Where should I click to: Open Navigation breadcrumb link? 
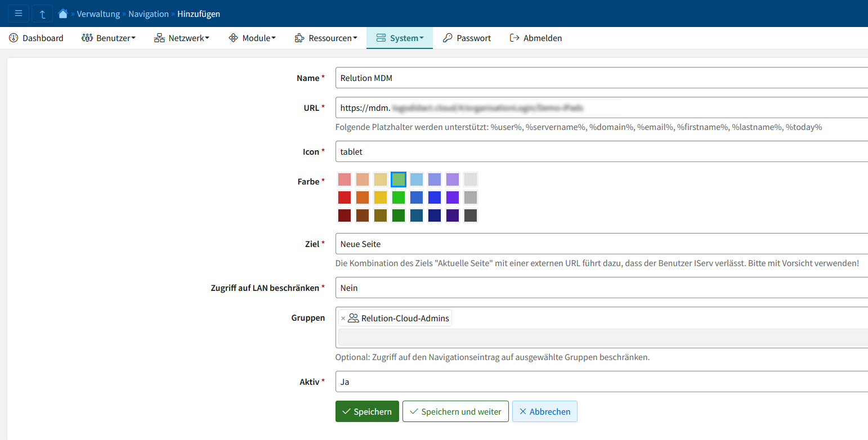(149, 14)
